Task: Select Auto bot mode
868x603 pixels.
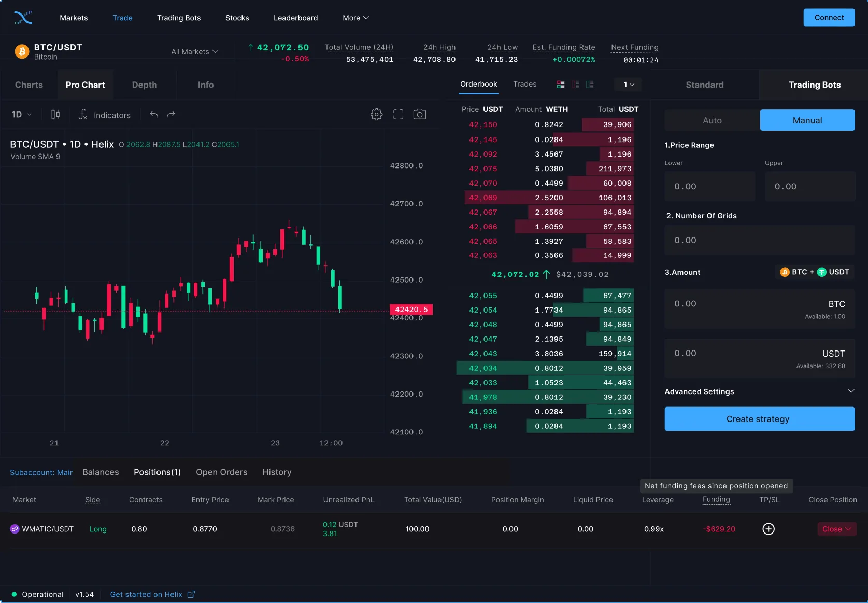Action: point(712,120)
